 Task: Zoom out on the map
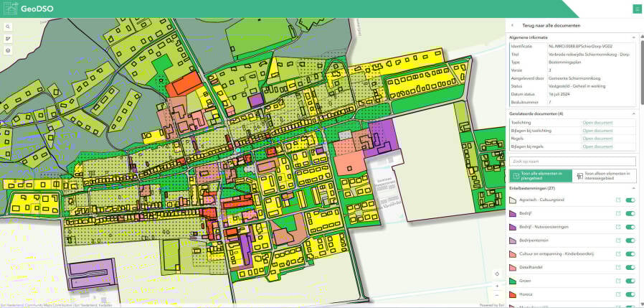click(x=497, y=294)
